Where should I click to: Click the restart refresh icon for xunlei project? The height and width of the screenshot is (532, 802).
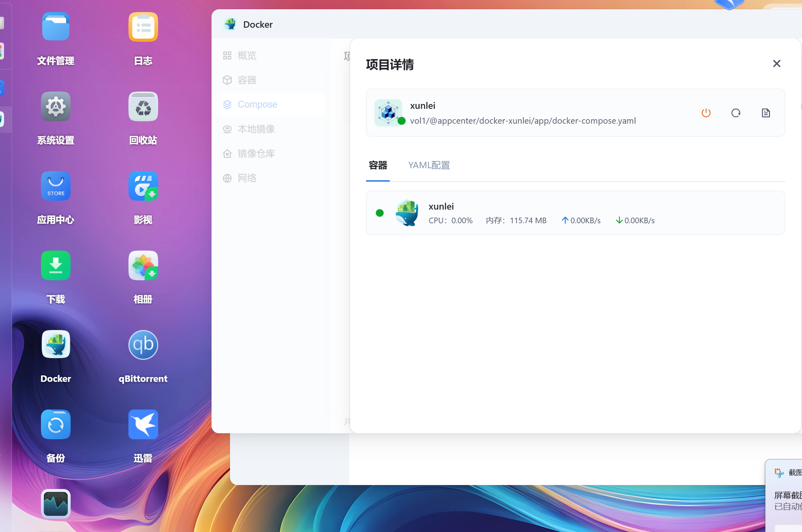point(736,113)
